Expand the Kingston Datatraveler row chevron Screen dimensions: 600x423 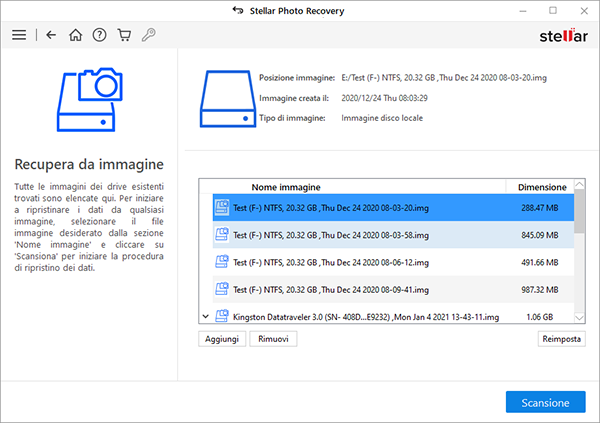click(206, 317)
